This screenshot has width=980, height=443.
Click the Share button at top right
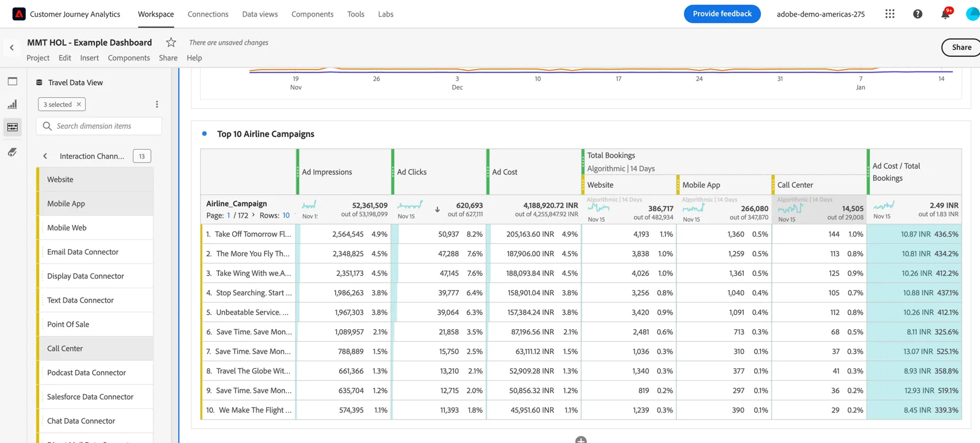point(961,47)
